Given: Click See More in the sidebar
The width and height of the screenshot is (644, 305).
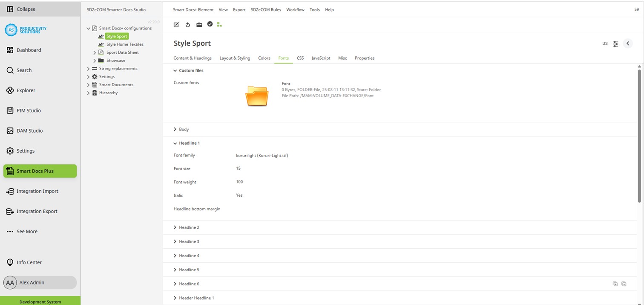Looking at the screenshot, I should tap(27, 232).
